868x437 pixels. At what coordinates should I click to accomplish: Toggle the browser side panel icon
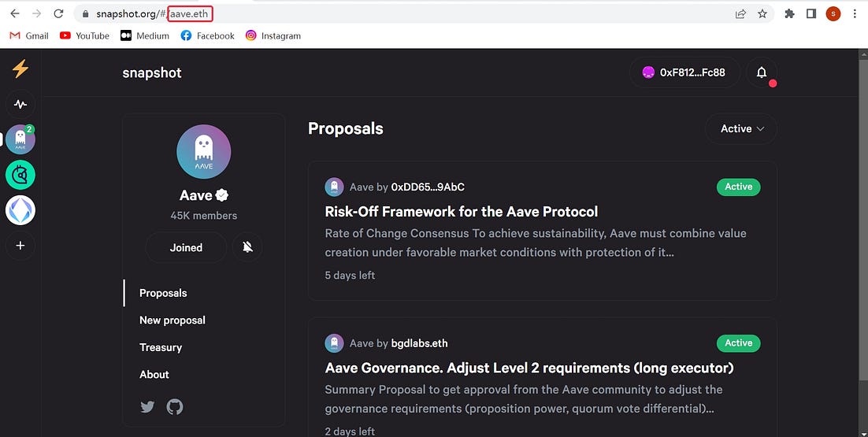point(811,14)
